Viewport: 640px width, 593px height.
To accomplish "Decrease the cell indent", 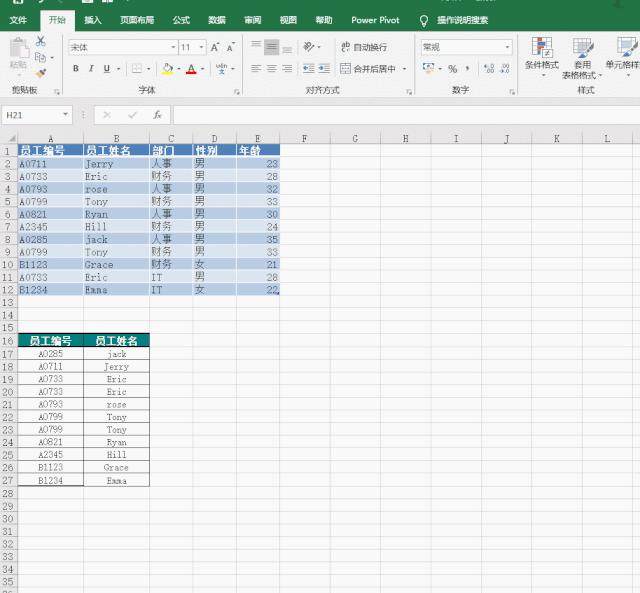I will [x=309, y=69].
